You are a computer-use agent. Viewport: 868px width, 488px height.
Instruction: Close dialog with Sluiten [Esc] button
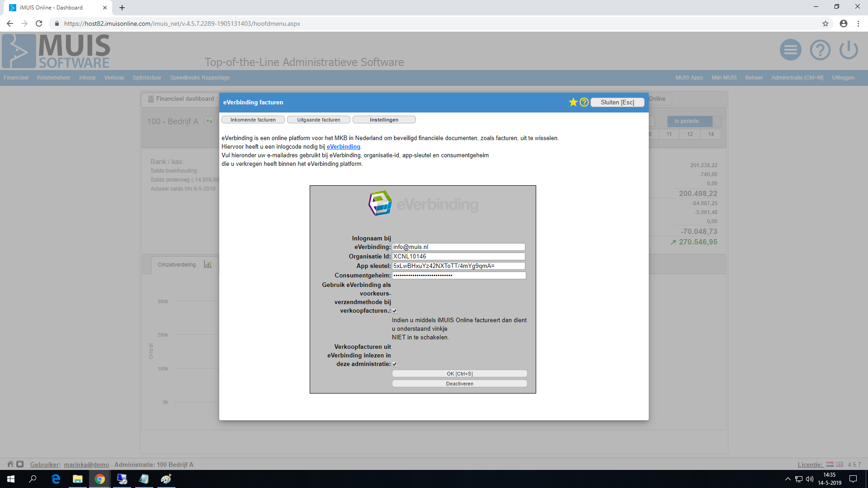pos(617,102)
